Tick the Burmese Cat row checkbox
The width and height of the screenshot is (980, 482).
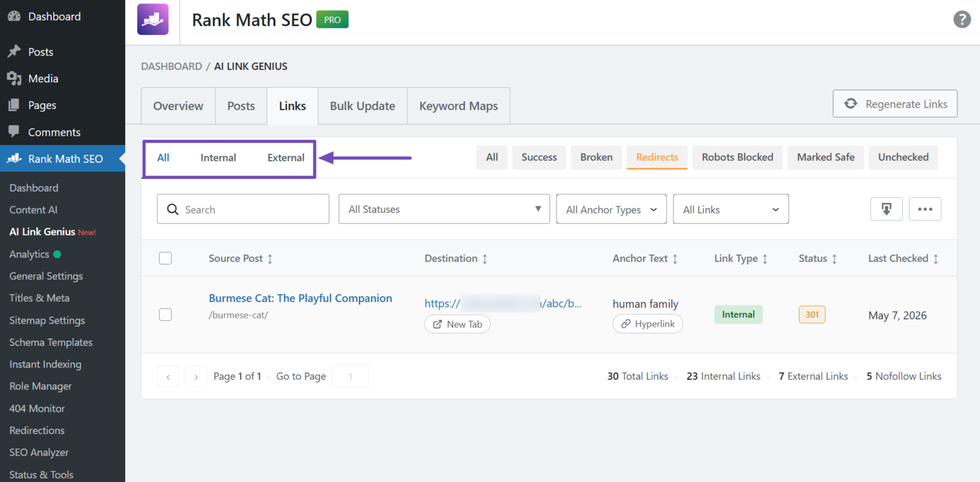click(165, 315)
